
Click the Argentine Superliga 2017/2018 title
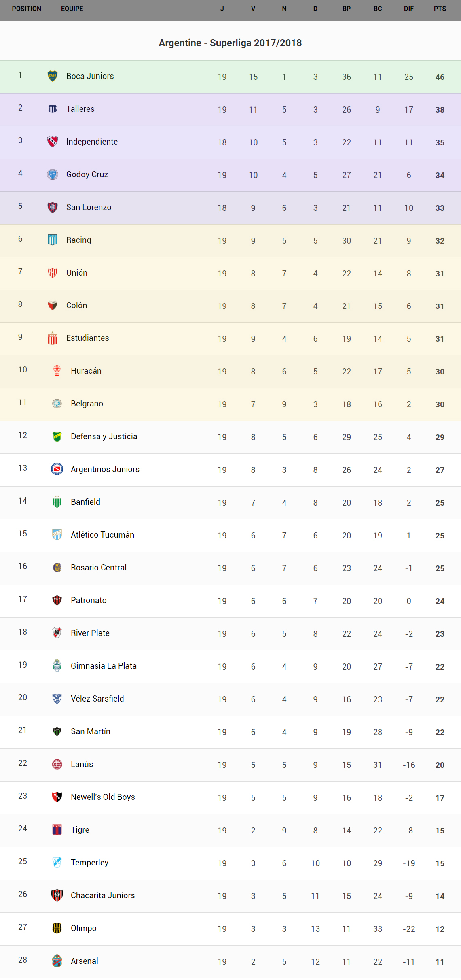tap(230, 43)
